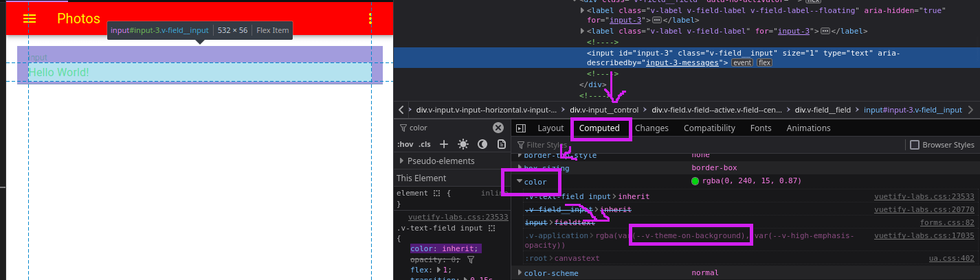
Task: Expand the color-scheme computed property
Action: [x=520, y=273]
